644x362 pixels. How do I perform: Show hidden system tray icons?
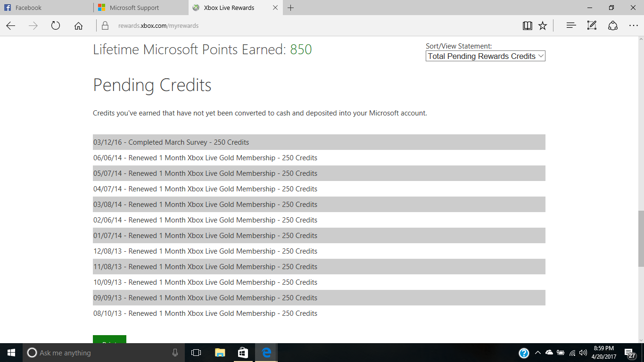537,353
